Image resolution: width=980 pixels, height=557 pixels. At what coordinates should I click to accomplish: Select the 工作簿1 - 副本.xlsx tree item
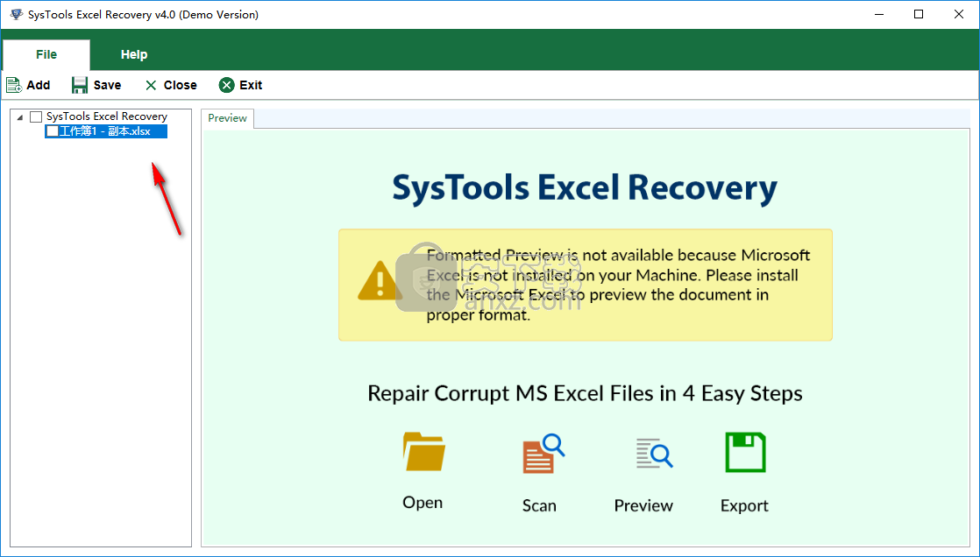[105, 131]
